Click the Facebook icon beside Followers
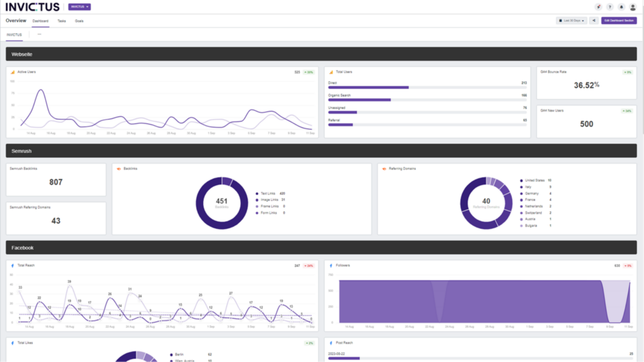Screen dimensions: 644x362 tap(331, 266)
